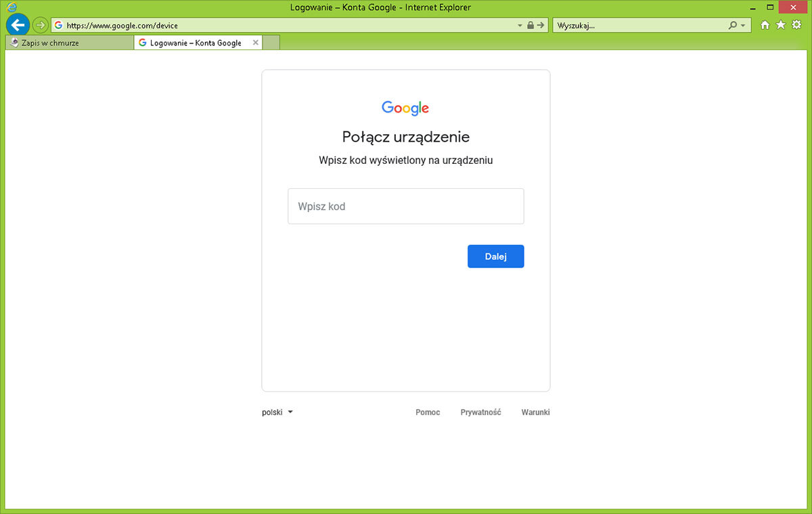This screenshot has width=812, height=514.
Task: Expand the search provider dropdown arrow
Action: [x=743, y=26]
